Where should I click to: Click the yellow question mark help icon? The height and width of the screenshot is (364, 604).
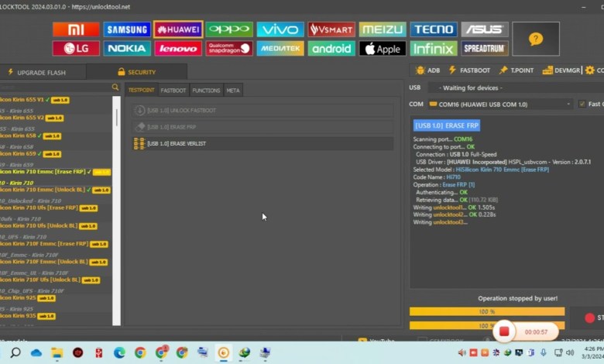[x=535, y=39]
